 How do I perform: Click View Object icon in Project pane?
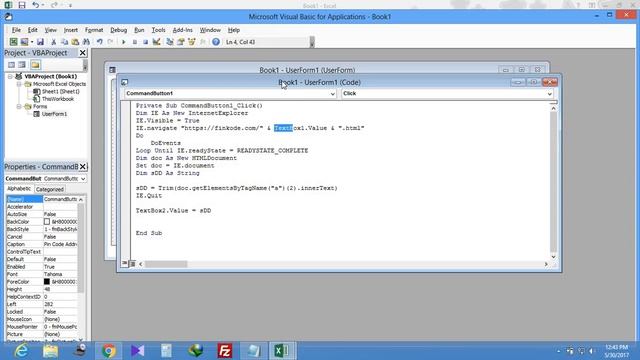point(22,65)
